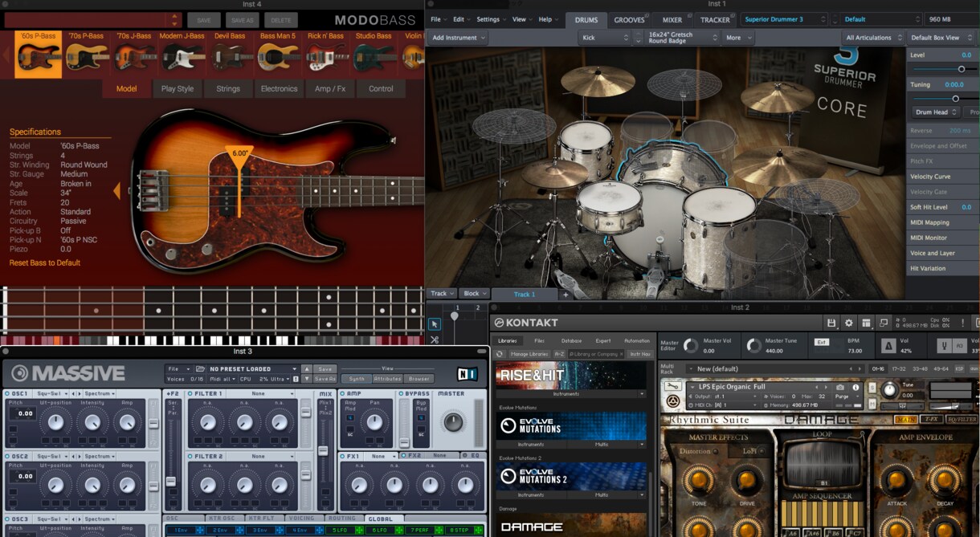Image resolution: width=980 pixels, height=537 pixels.
Task: Open the Kick instrument selector dropdown
Action: [x=604, y=38]
